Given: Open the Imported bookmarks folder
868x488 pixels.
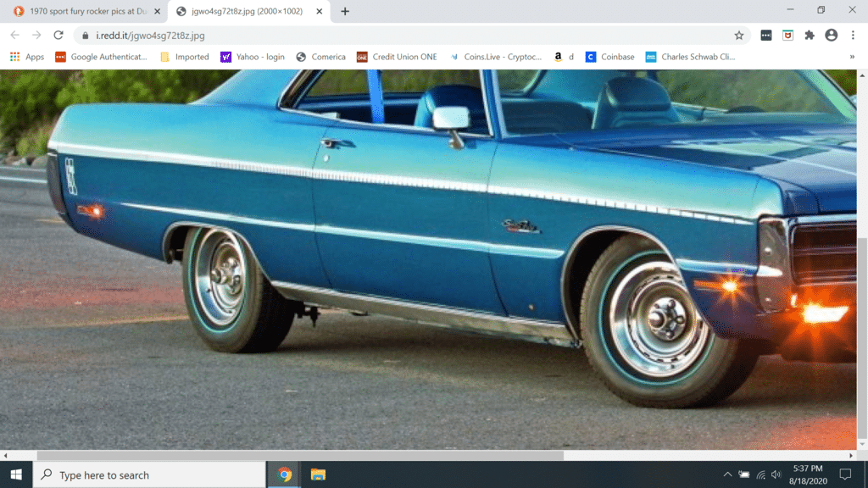Looking at the screenshot, I should pos(185,57).
